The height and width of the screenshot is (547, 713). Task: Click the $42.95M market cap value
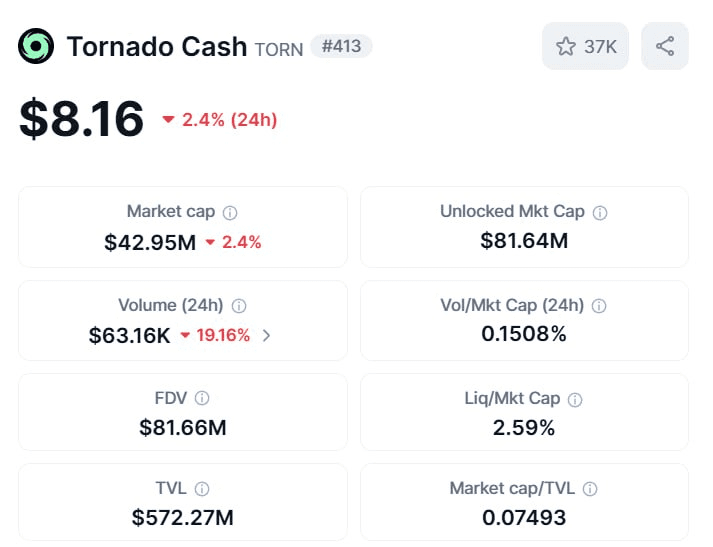coord(150,242)
